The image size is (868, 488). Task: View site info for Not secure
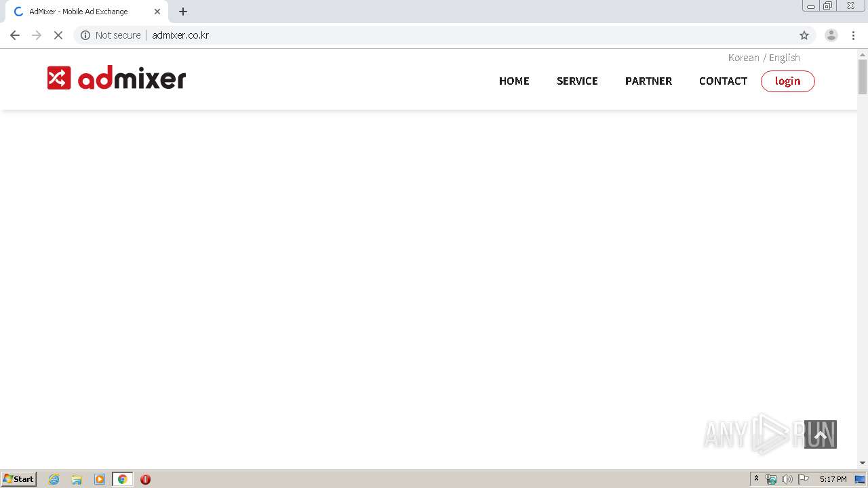click(111, 35)
